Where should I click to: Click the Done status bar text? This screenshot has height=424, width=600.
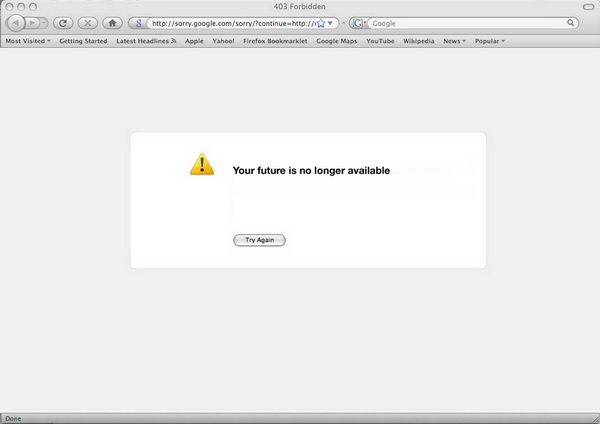[13, 419]
